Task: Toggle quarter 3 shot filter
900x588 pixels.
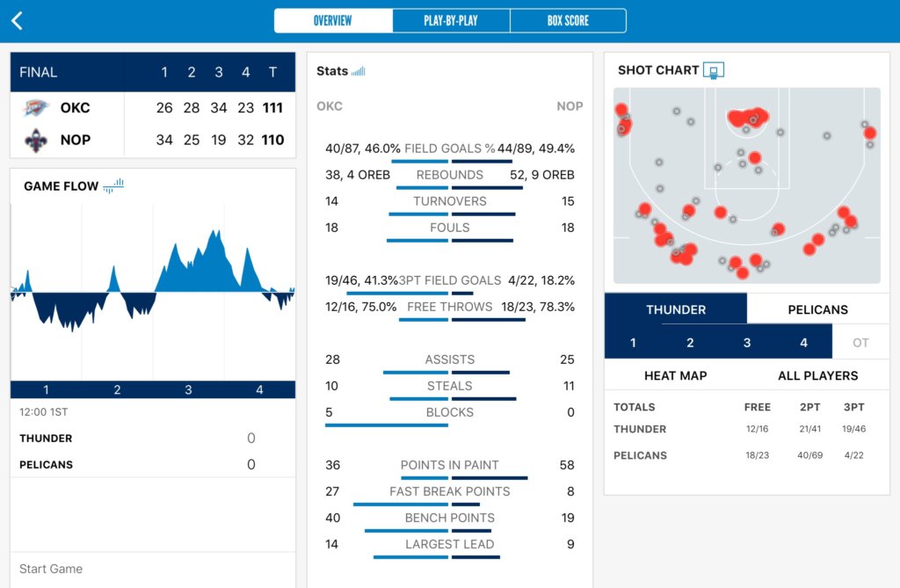Action: [x=747, y=343]
